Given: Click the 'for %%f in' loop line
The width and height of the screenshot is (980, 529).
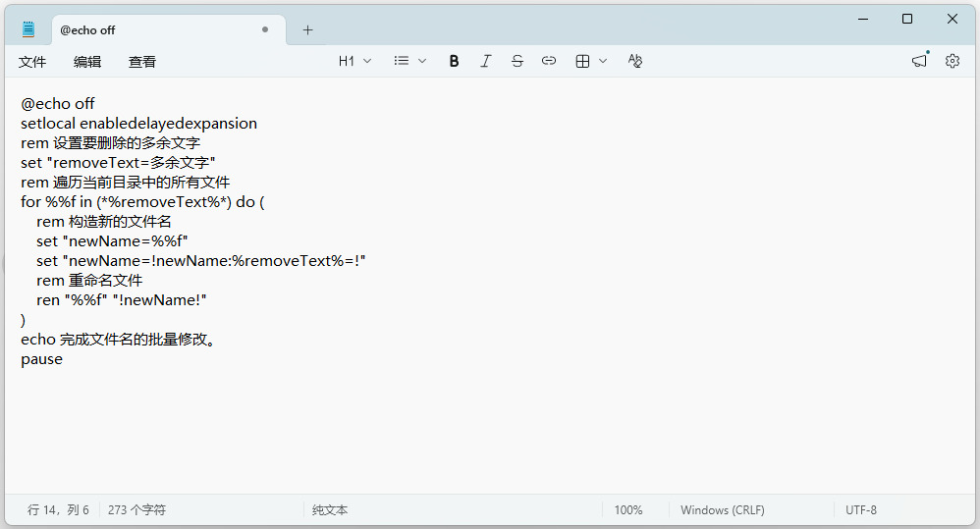Looking at the screenshot, I should (x=142, y=202).
